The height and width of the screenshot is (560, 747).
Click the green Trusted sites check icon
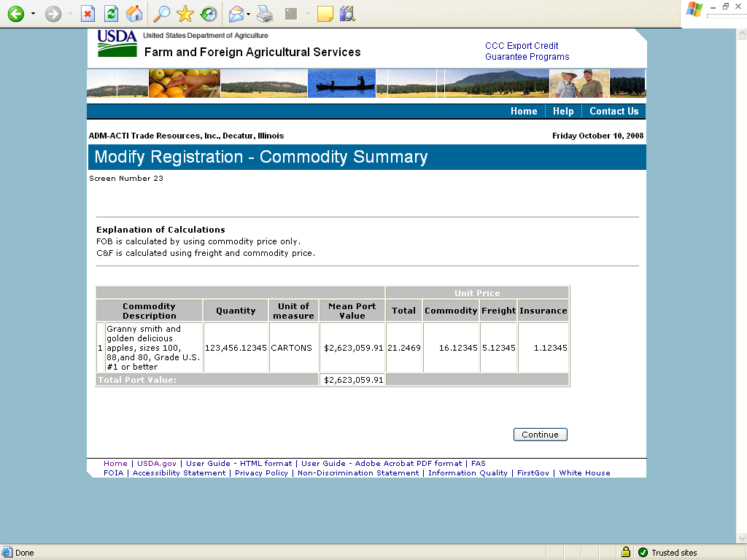coord(643,553)
